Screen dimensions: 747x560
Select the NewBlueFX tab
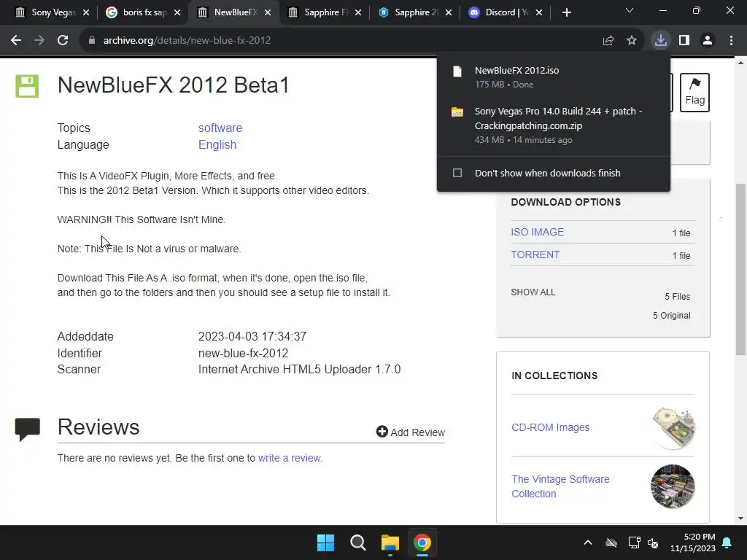coord(234,12)
